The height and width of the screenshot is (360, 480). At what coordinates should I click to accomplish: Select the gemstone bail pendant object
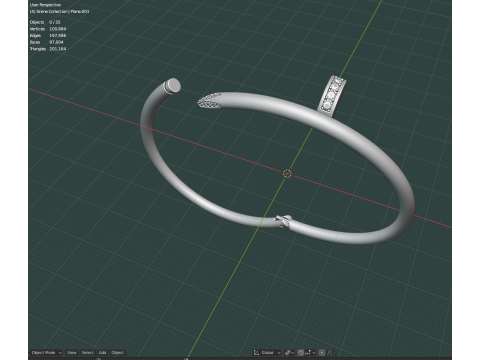331,95
